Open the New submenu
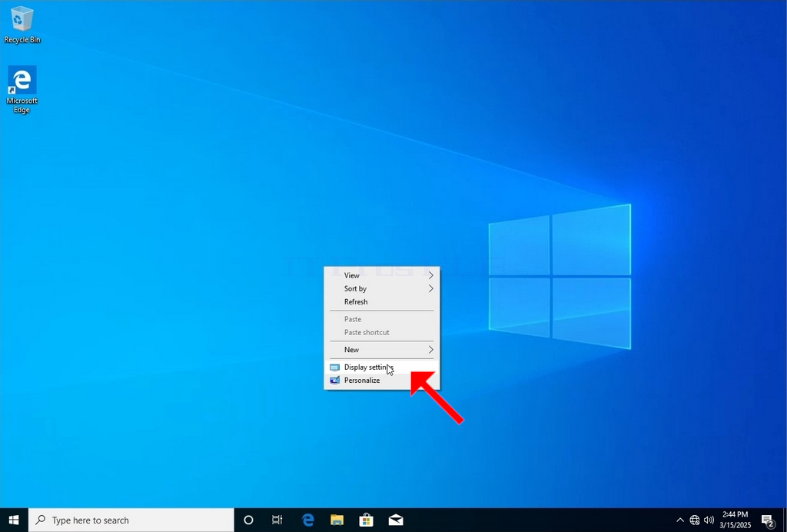787x532 pixels. tap(382, 349)
